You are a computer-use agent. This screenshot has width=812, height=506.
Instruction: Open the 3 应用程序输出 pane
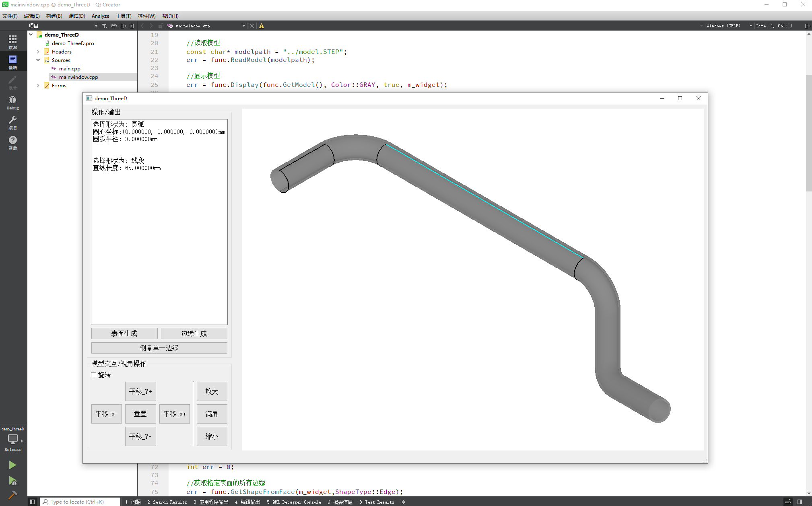(211, 502)
